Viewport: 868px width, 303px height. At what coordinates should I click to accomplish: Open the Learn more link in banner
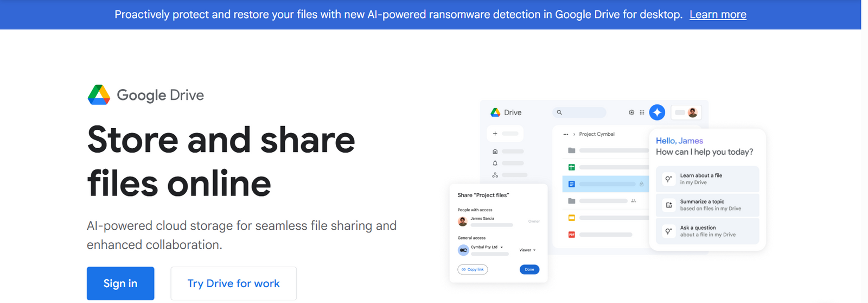point(718,15)
